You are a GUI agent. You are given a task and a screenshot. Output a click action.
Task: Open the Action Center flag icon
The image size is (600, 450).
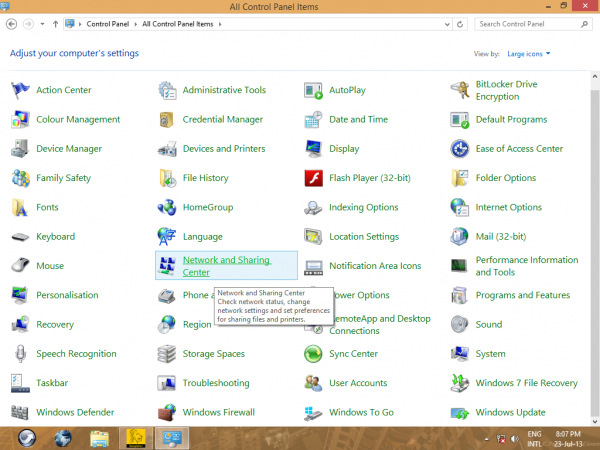coord(20,90)
